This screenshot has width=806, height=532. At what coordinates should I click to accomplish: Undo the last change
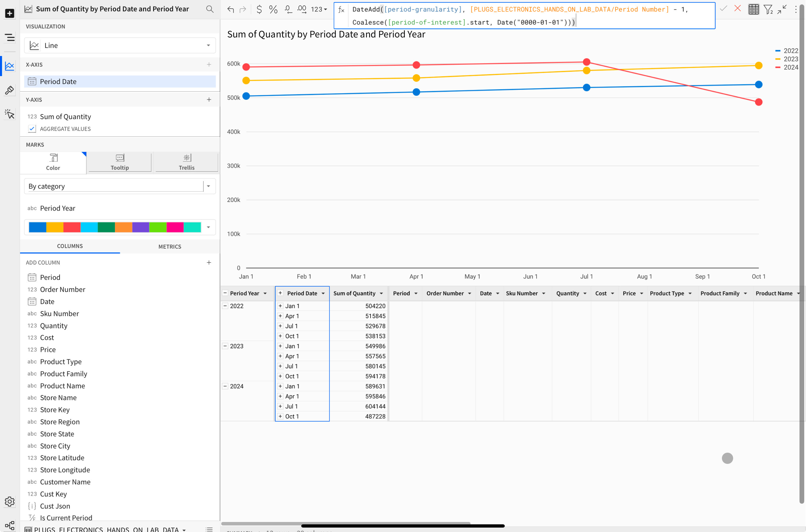[230, 9]
